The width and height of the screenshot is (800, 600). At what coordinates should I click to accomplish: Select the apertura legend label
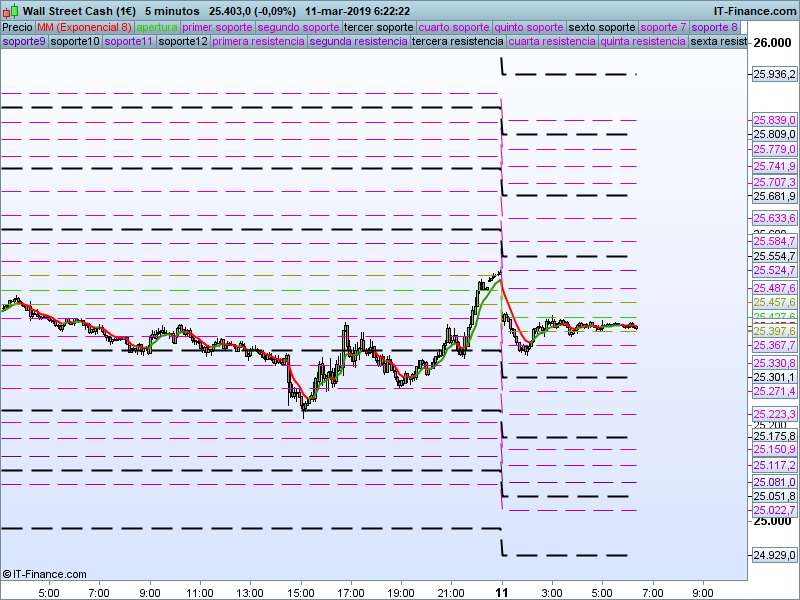pyautogui.click(x=157, y=28)
